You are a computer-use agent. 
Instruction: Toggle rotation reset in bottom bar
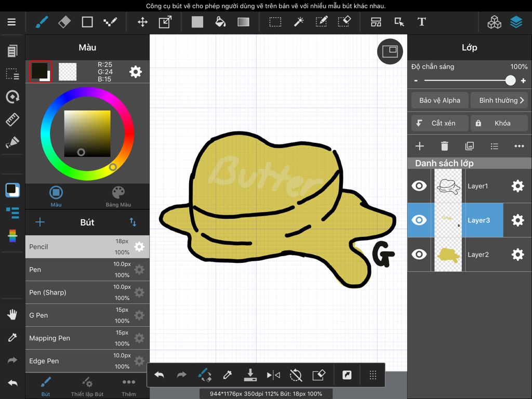click(x=296, y=375)
